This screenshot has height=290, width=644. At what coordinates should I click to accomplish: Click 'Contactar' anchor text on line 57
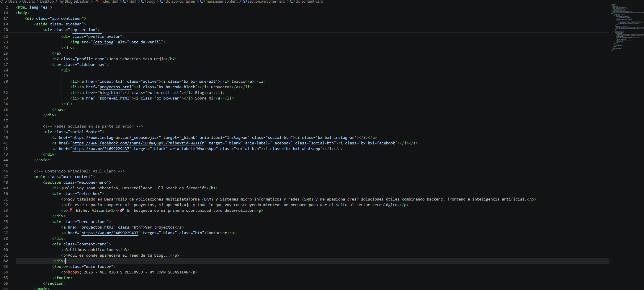click(217, 233)
